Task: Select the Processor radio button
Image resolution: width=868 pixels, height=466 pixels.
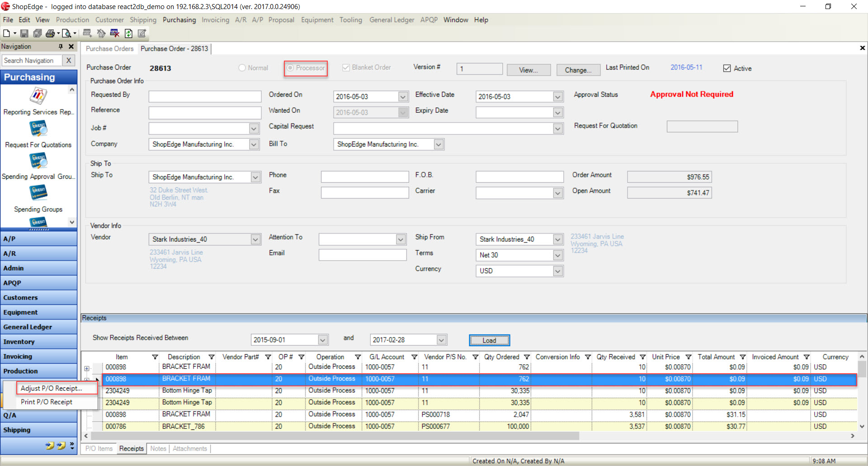Action: click(x=290, y=68)
